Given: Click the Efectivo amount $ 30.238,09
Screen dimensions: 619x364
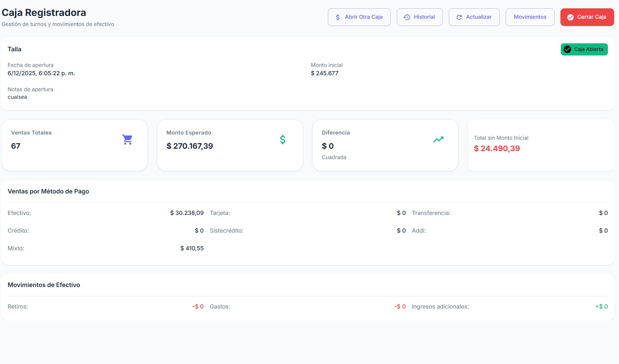Looking at the screenshot, I should (x=187, y=213).
